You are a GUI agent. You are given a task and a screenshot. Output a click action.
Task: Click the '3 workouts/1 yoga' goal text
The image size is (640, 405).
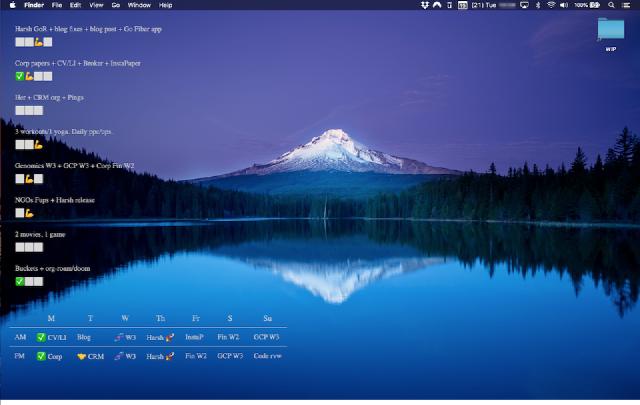click(x=63, y=131)
